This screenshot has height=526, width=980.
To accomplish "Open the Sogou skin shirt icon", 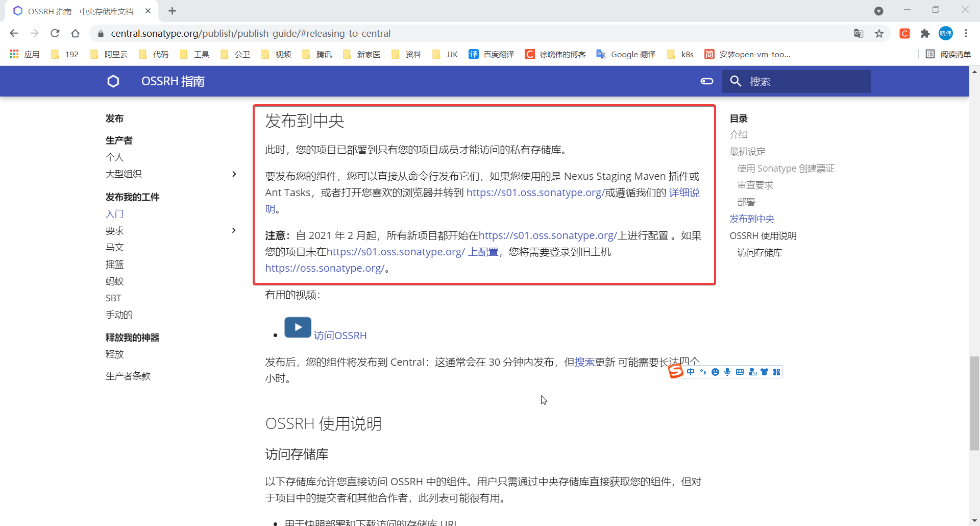I will point(764,372).
